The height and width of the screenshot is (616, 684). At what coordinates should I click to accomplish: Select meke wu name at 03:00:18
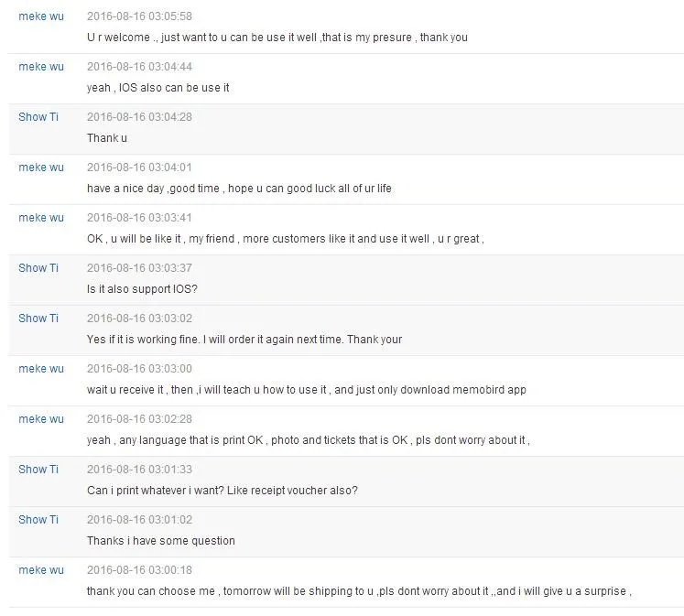point(41,570)
